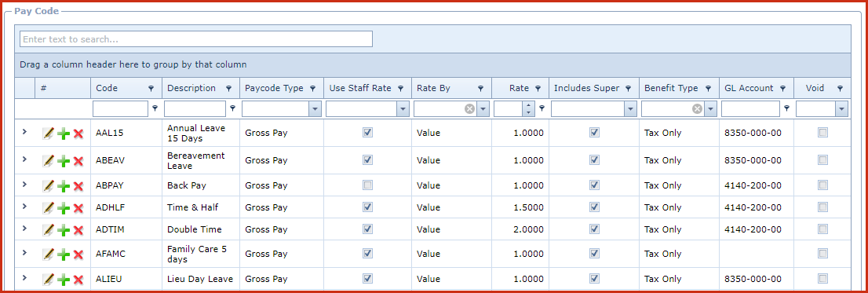This screenshot has height=293, width=868.
Task: Add row using AFAMC green plus
Action: (64, 255)
